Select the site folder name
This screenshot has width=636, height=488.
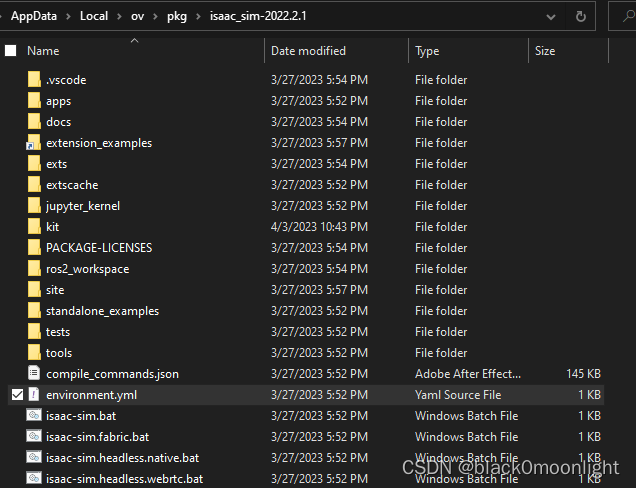tap(55, 290)
